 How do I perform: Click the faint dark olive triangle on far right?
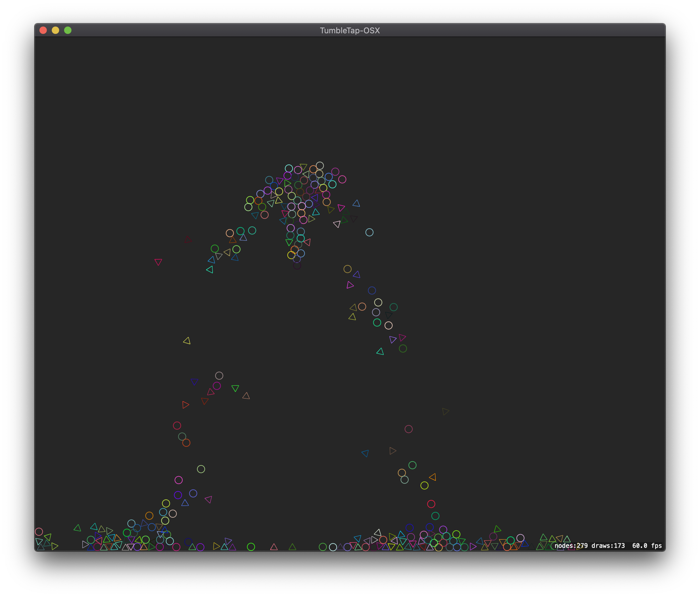click(445, 411)
